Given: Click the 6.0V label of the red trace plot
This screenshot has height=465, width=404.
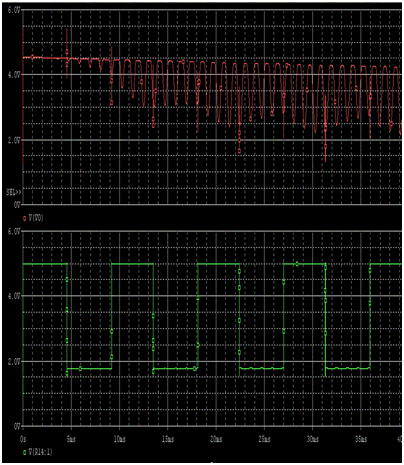Looking at the screenshot, I should click(x=14, y=10).
